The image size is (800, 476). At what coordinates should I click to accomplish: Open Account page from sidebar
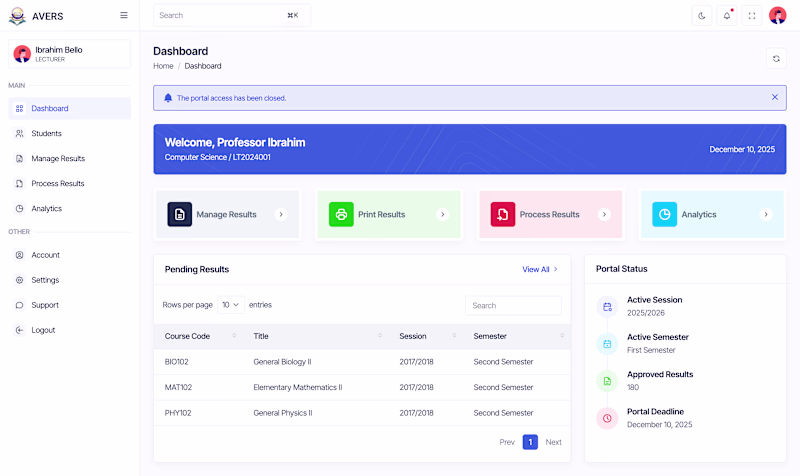tap(69, 255)
